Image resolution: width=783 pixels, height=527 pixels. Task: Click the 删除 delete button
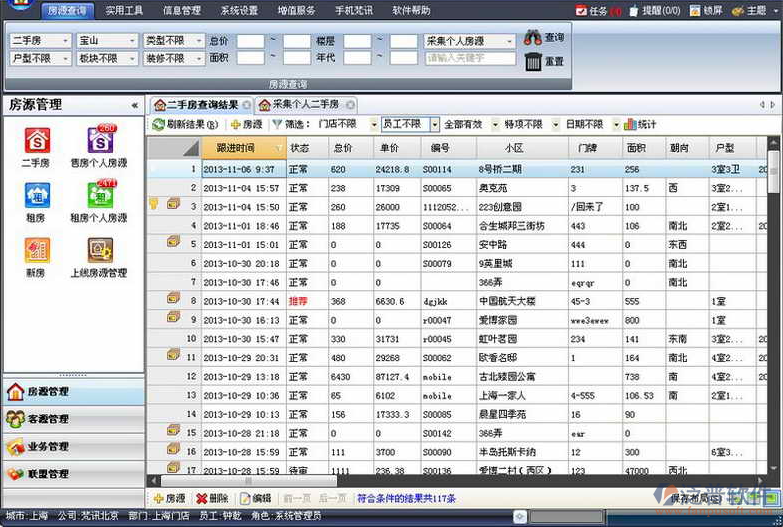(x=213, y=498)
